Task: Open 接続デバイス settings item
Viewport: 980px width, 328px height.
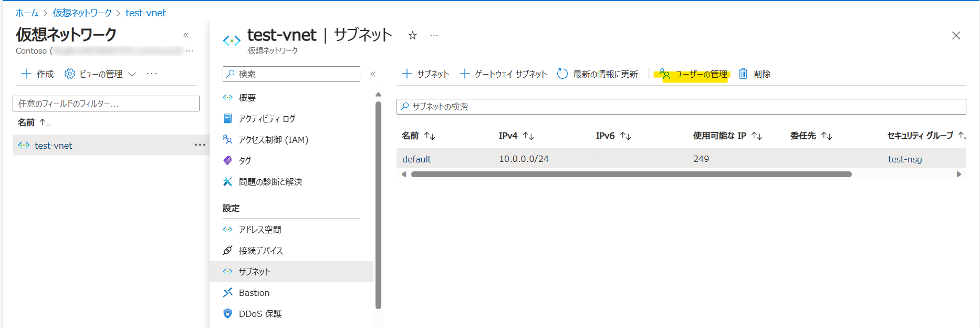Action: pos(260,251)
